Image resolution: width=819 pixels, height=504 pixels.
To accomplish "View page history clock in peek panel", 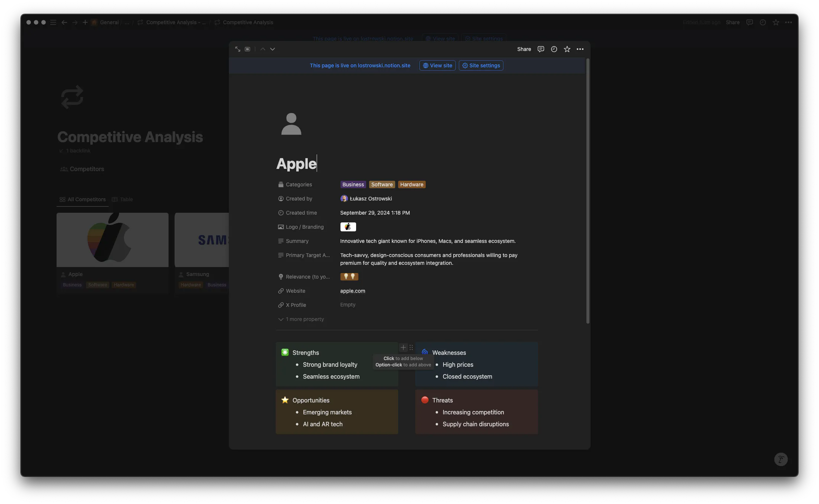I will 554,49.
